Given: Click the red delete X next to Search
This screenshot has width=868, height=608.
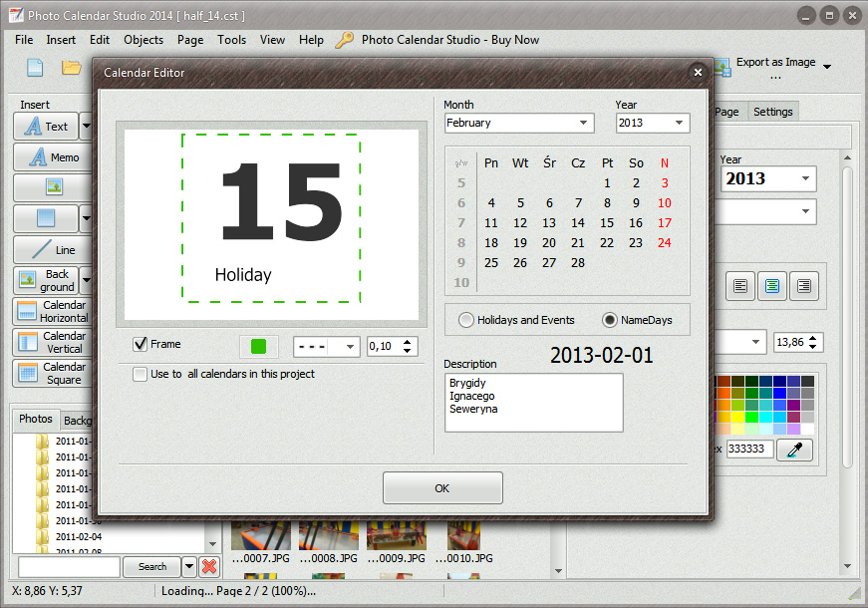Looking at the screenshot, I should 209,567.
